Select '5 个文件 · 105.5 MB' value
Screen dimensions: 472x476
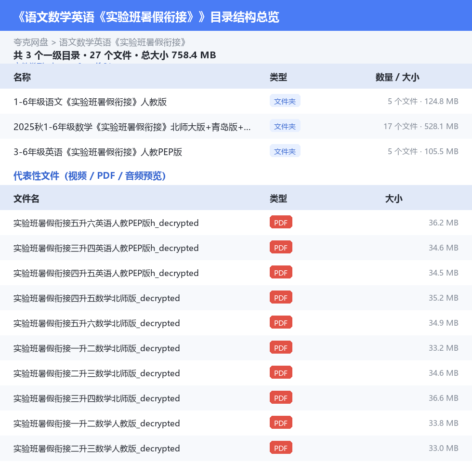(423, 151)
